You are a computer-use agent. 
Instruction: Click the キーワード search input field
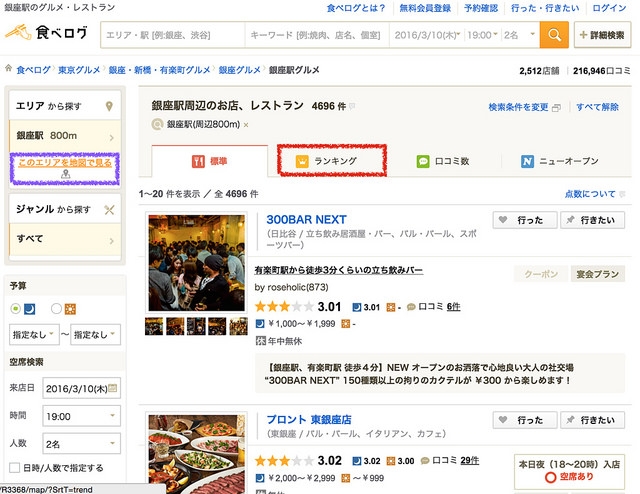tap(317, 35)
